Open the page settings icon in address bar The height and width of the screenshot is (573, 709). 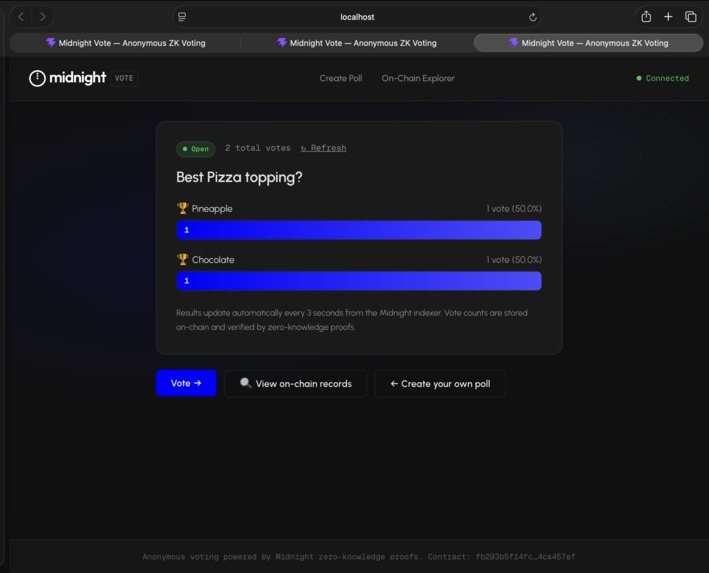[182, 17]
